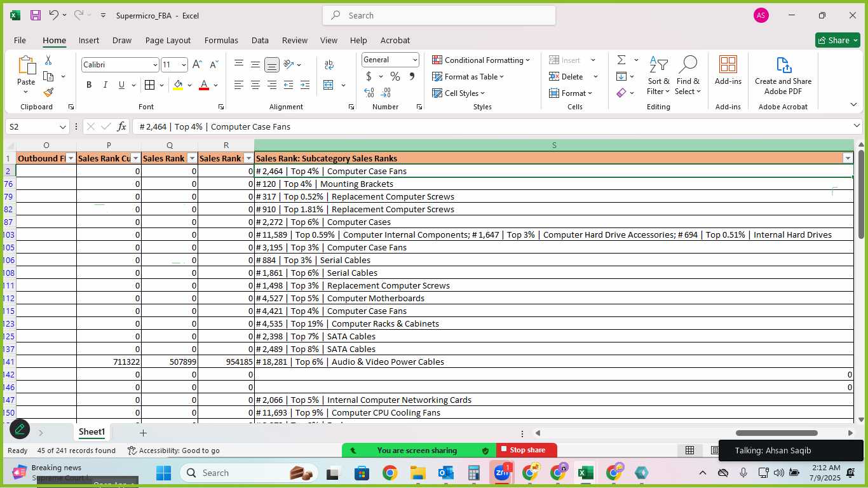Wrap text in the selected cell
This screenshot has width=868, height=488.
pyautogui.click(x=329, y=65)
